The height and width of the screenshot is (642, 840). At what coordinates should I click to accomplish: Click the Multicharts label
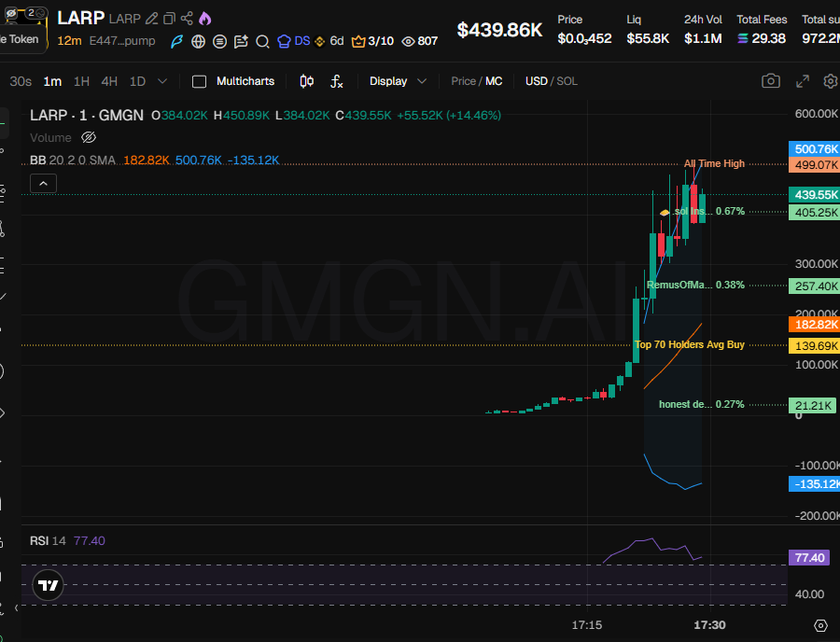pos(245,81)
